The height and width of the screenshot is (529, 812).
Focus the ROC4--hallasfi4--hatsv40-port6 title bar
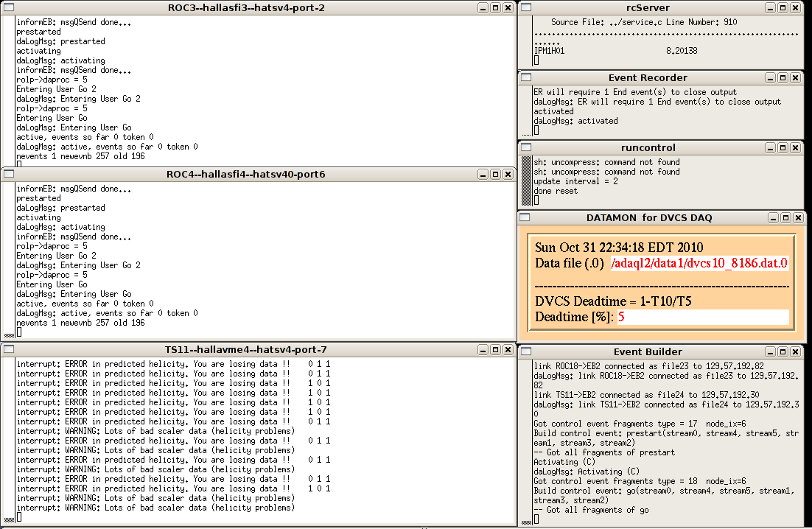coord(246,175)
